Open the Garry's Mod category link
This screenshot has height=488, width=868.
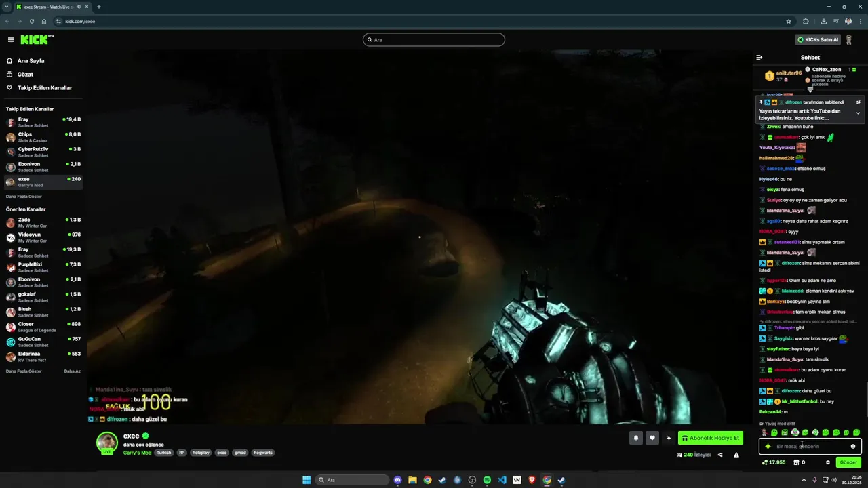point(137,453)
